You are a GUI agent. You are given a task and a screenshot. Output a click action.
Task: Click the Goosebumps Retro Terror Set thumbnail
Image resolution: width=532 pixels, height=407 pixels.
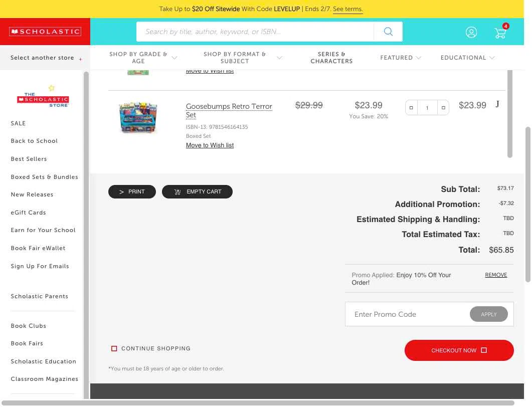(x=138, y=117)
